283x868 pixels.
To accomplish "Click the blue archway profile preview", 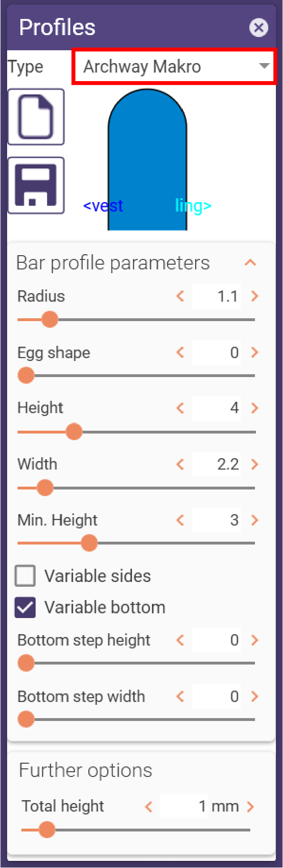I will point(147,160).
